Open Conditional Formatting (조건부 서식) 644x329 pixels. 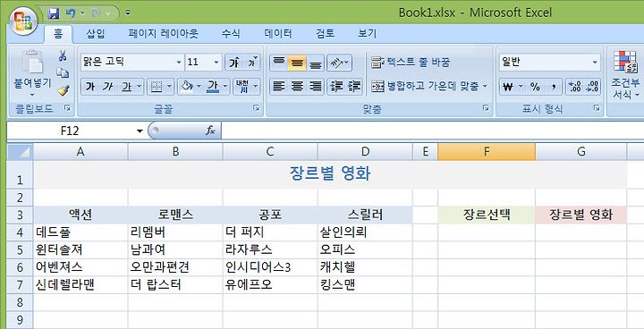(x=625, y=75)
